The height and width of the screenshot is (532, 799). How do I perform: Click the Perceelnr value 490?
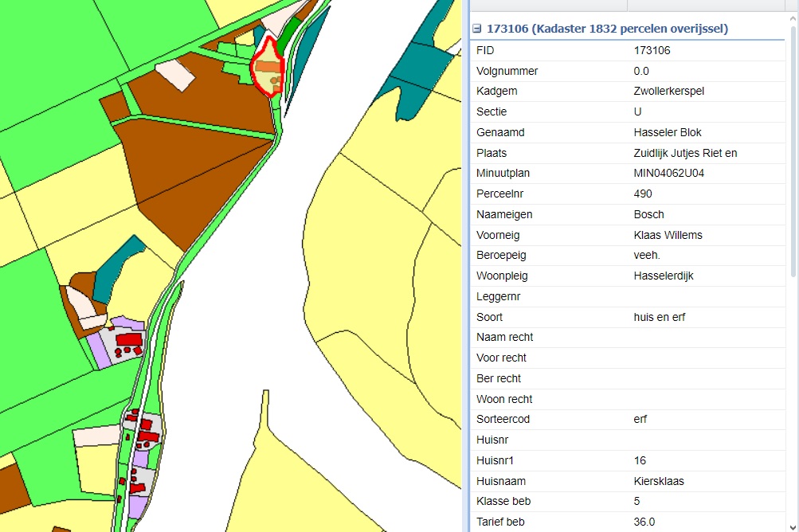[x=643, y=194]
